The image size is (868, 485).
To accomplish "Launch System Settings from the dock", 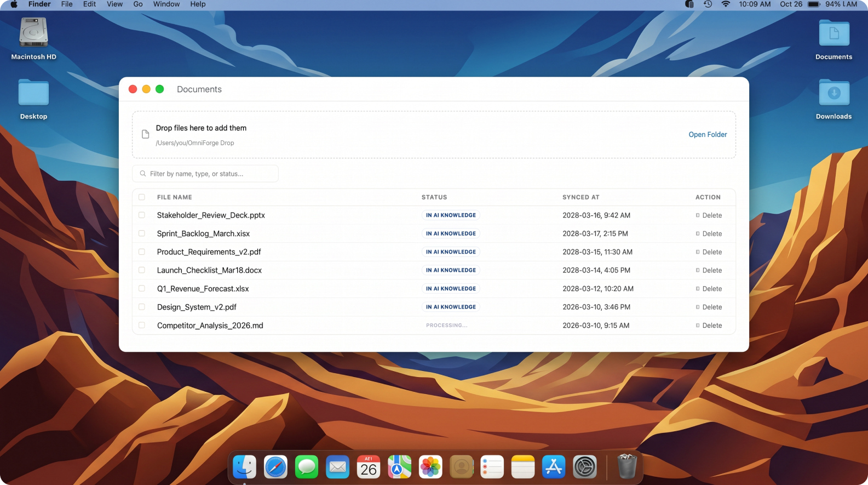I will click(x=585, y=467).
